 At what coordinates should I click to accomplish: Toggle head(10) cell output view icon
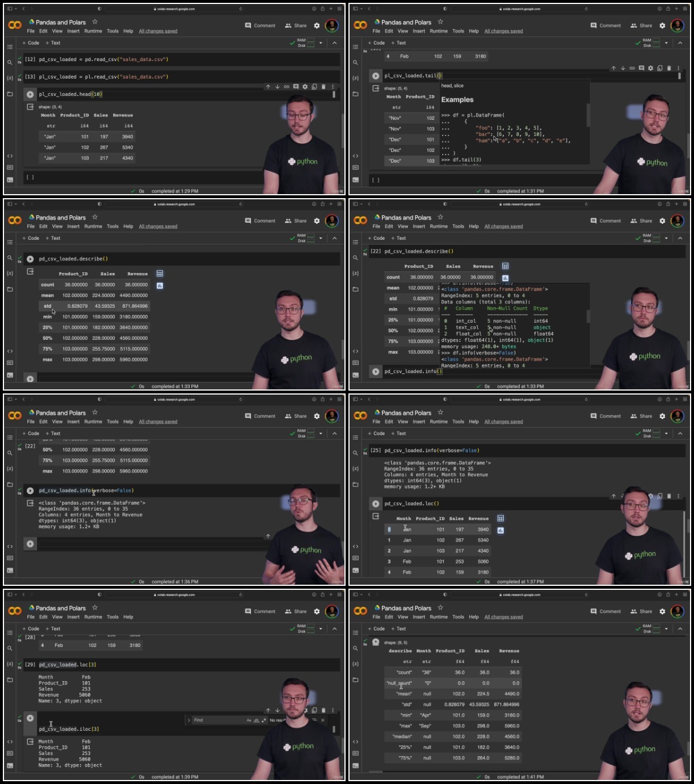pos(30,107)
